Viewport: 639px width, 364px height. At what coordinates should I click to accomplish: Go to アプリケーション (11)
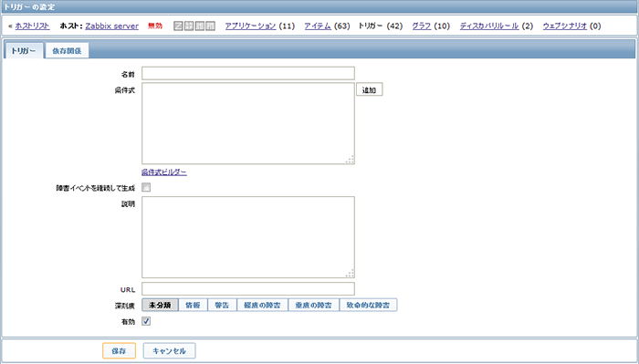click(x=250, y=26)
